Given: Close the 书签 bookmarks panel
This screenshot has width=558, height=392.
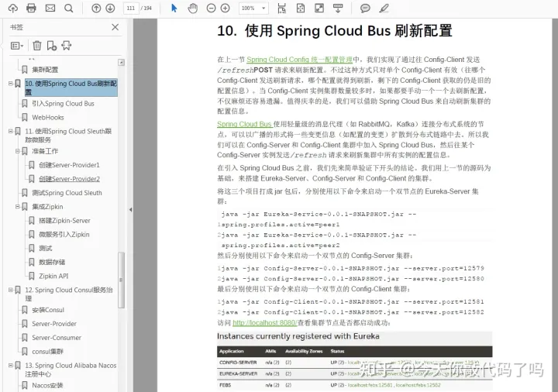Looking at the screenshot, I should point(115,27).
